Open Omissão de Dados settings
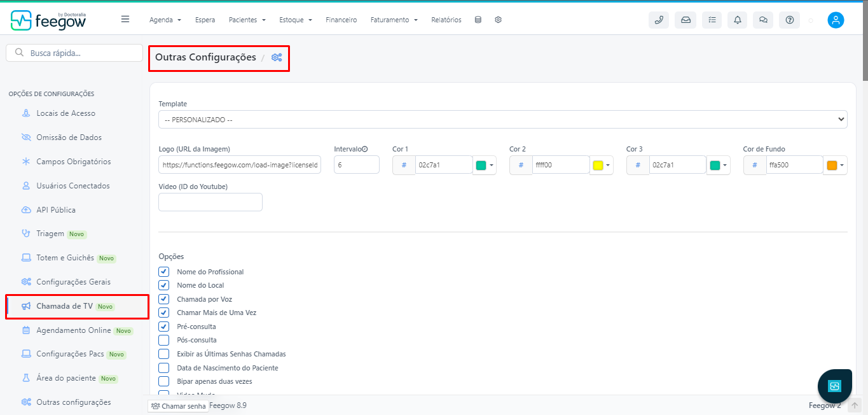The image size is (868, 415). tap(69, 137)
